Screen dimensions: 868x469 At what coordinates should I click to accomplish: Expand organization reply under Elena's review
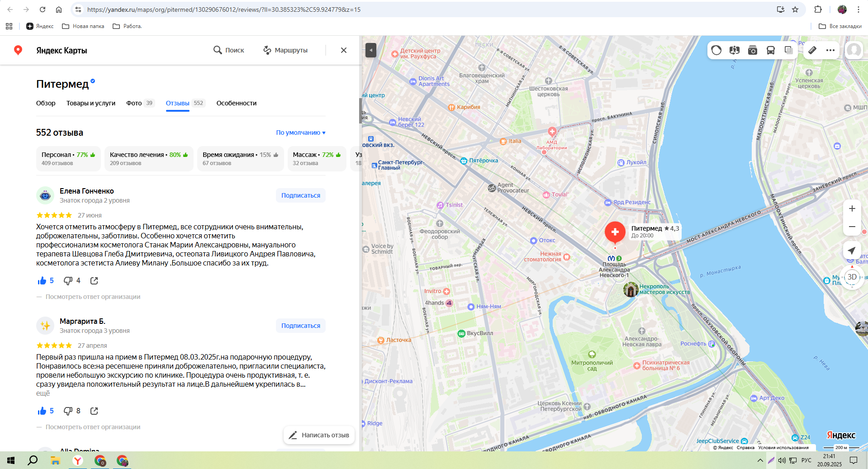point(93,297)
